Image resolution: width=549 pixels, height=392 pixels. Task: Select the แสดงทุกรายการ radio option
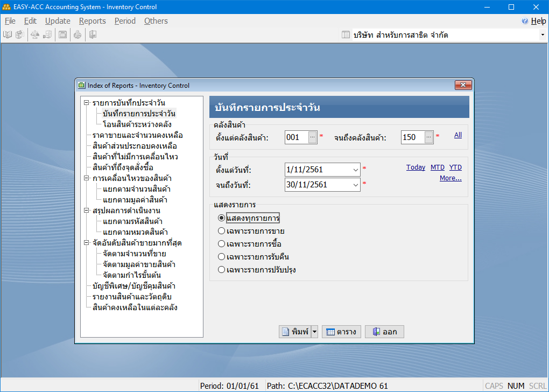tap(221, 218)
